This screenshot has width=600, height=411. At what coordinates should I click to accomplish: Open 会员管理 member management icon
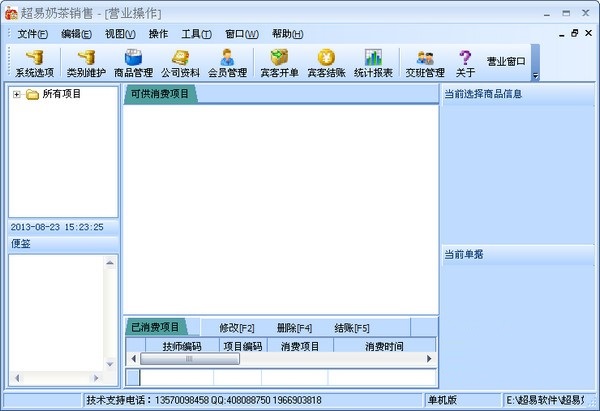(x=227, y=63)
